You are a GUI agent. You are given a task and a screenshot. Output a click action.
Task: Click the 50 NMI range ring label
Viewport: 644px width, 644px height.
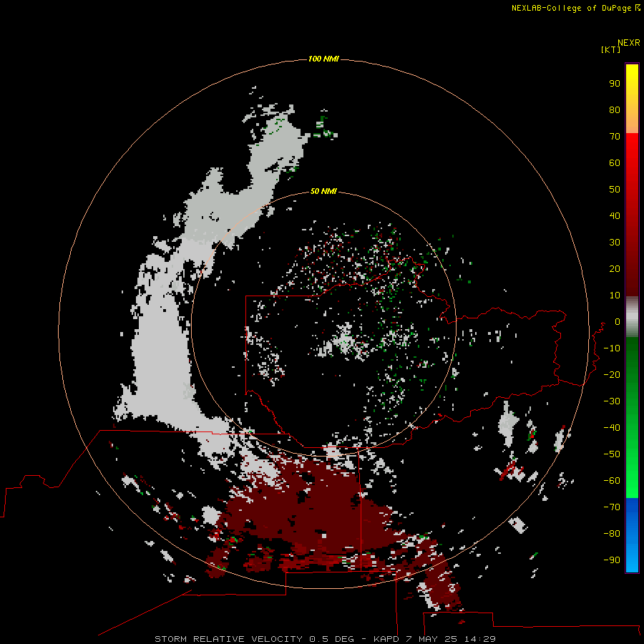(323, 191)
